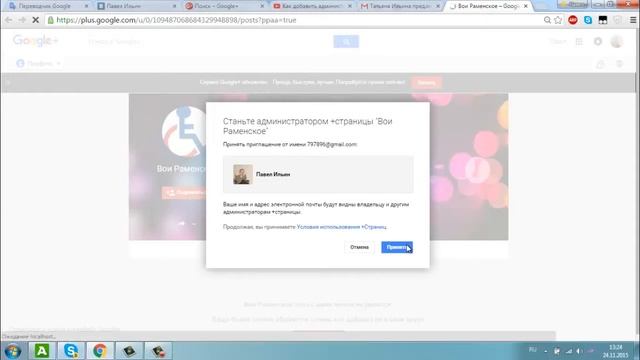Click the RU language indicator in tray

coord(533,350)
